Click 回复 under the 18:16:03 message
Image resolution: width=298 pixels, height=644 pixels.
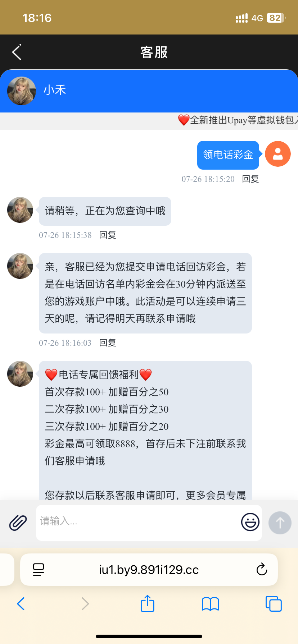pyautogui.click(x=108, y=343)
